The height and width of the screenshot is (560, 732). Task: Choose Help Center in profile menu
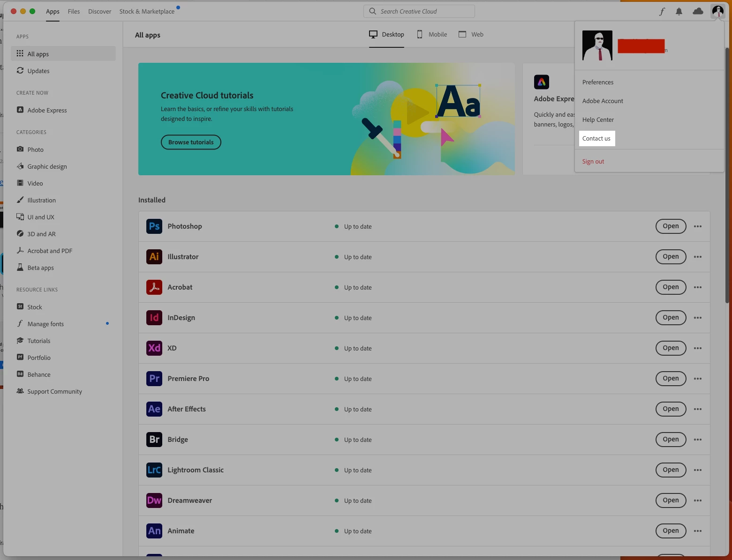click(x=598, y=119)
